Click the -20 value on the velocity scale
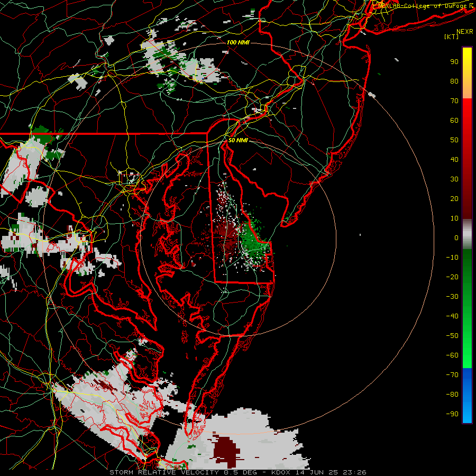Viewport: 476px width, 476px height. (x=452, y=277)
